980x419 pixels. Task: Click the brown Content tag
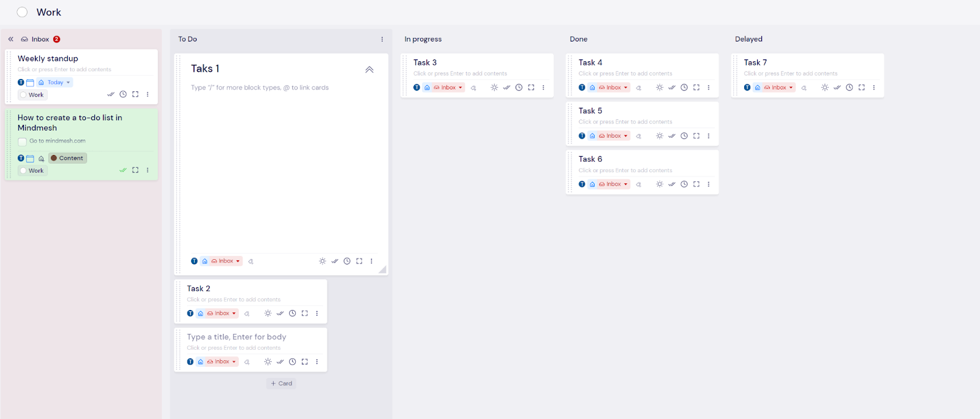tap(67, 158)
